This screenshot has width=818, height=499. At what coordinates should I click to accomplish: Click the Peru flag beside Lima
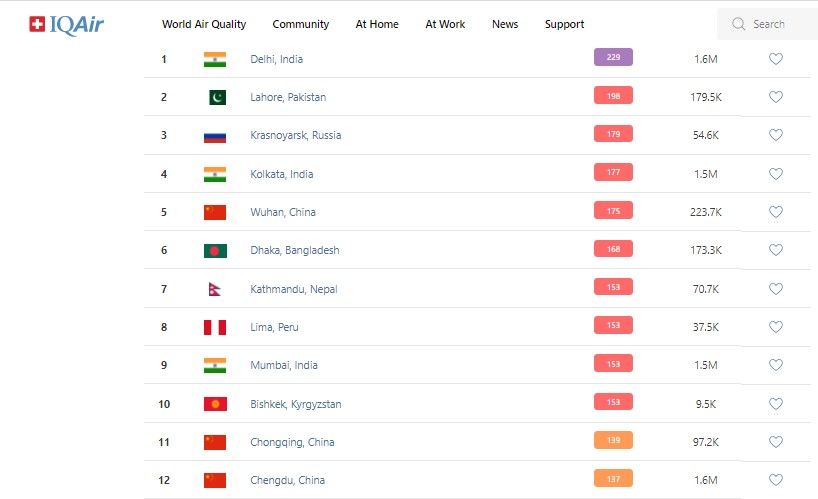[215, 327]
